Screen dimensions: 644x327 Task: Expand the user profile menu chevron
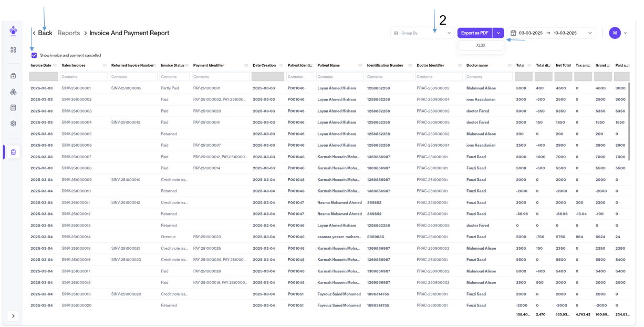tap(625, 33)
